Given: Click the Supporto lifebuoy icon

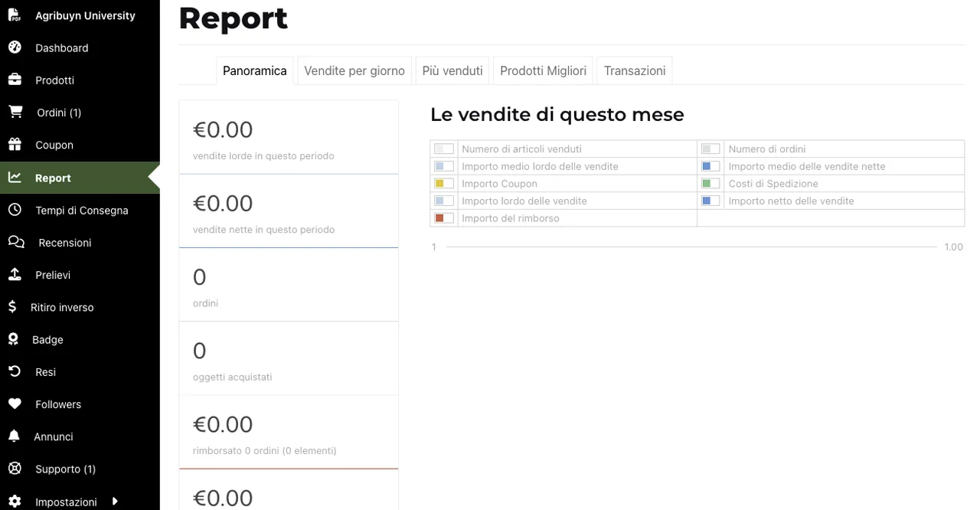Looking at the screenshot, I should (15, 469).
